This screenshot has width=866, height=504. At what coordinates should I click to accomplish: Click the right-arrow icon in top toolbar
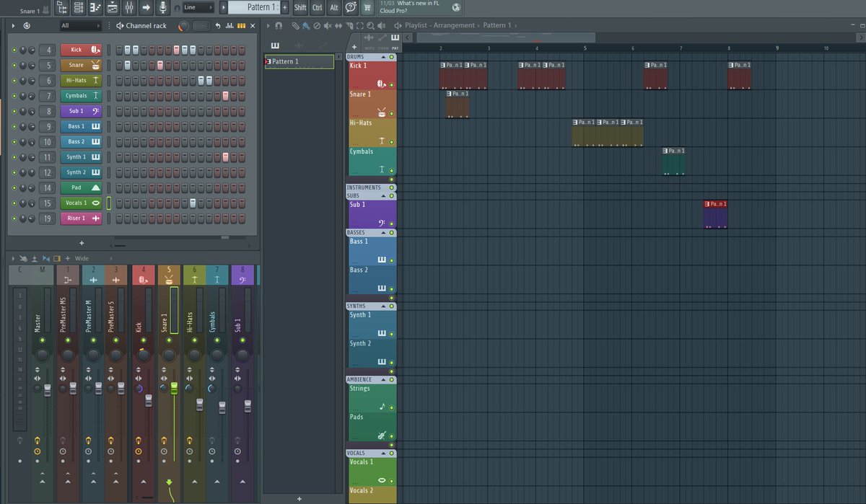click(x=146, y=8)
